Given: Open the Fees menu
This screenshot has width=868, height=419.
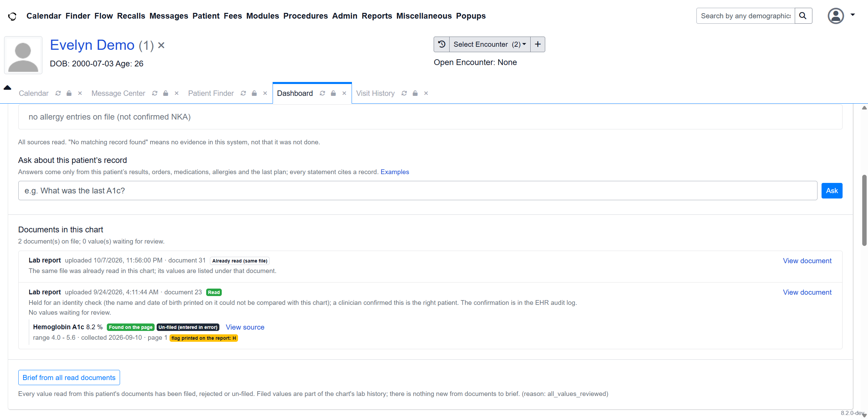Looking at the screenshot, I should [x=233, y=16].
